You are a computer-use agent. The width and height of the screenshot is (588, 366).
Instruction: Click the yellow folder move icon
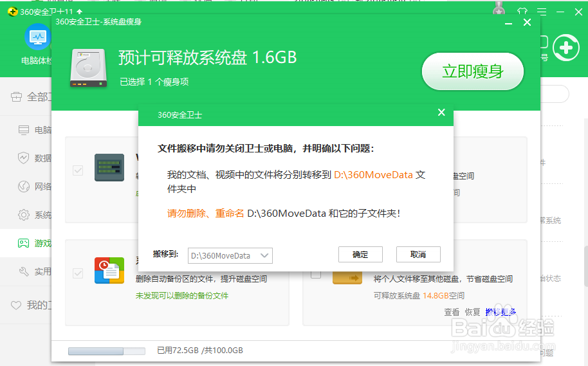click(347, 277)
